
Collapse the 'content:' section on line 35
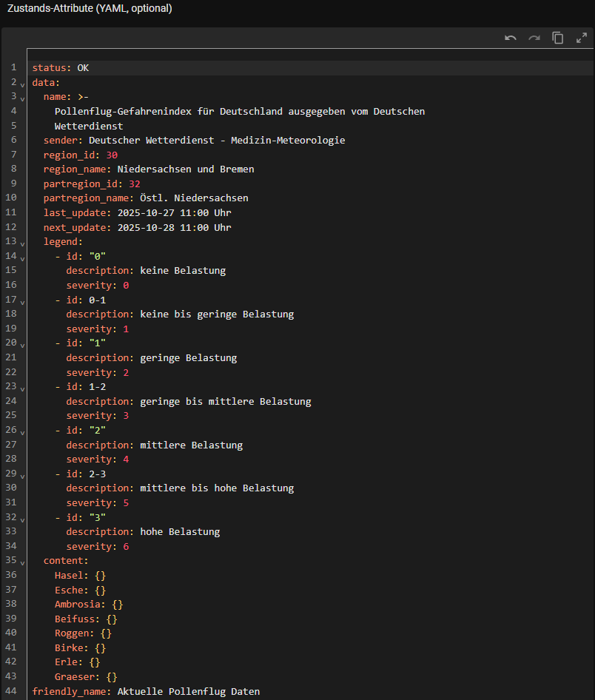point(22,562)
